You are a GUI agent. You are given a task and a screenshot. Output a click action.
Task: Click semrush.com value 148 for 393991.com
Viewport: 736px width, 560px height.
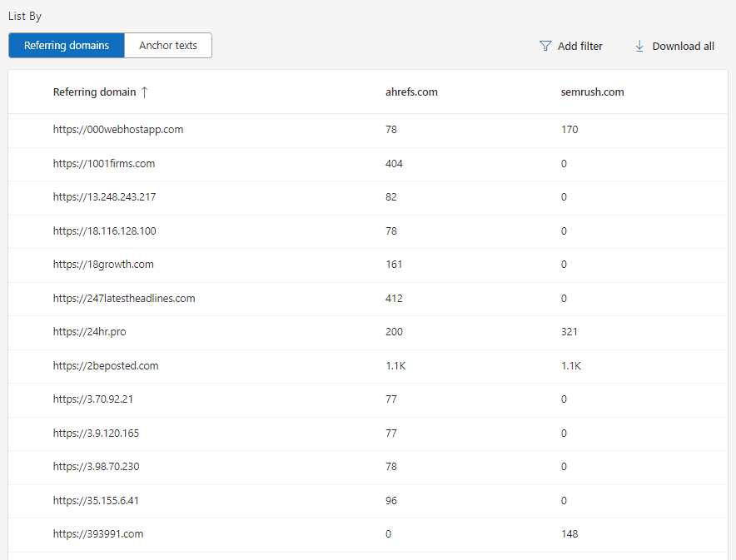[569, 534]
